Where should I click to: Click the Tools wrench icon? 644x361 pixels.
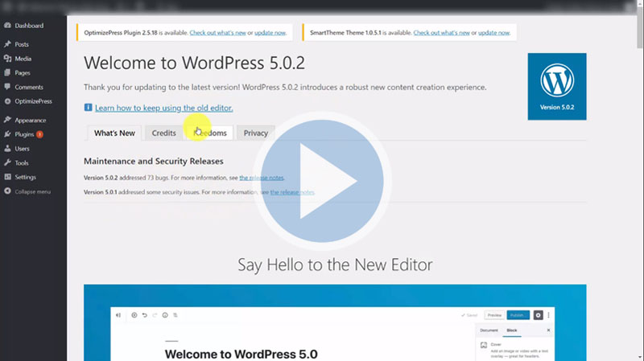pos(7,162)
